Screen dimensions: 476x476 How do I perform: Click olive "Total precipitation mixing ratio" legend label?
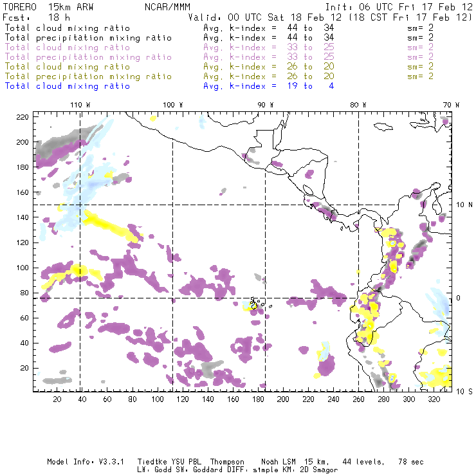point(88,77)
